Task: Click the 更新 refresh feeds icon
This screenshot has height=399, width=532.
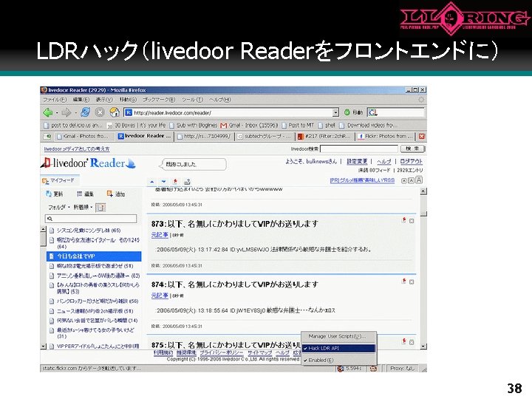Action: pyautogui.click(x=49, y=194)
